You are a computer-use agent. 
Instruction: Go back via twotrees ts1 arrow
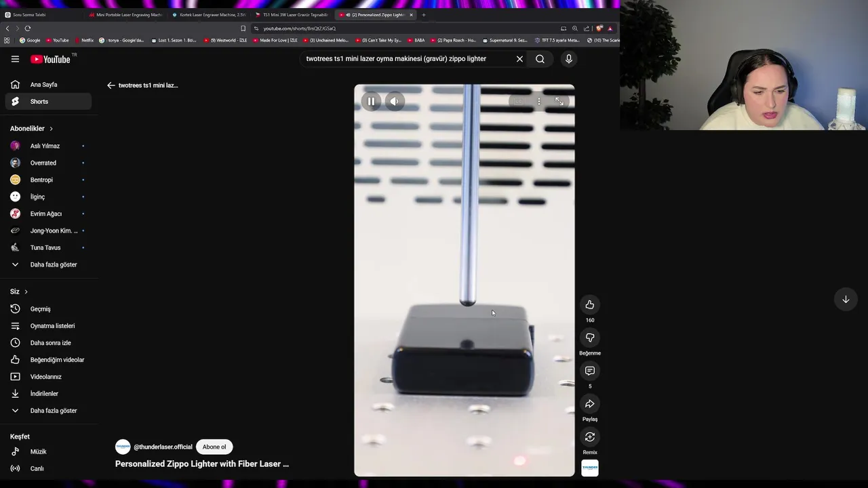[111, 85]
